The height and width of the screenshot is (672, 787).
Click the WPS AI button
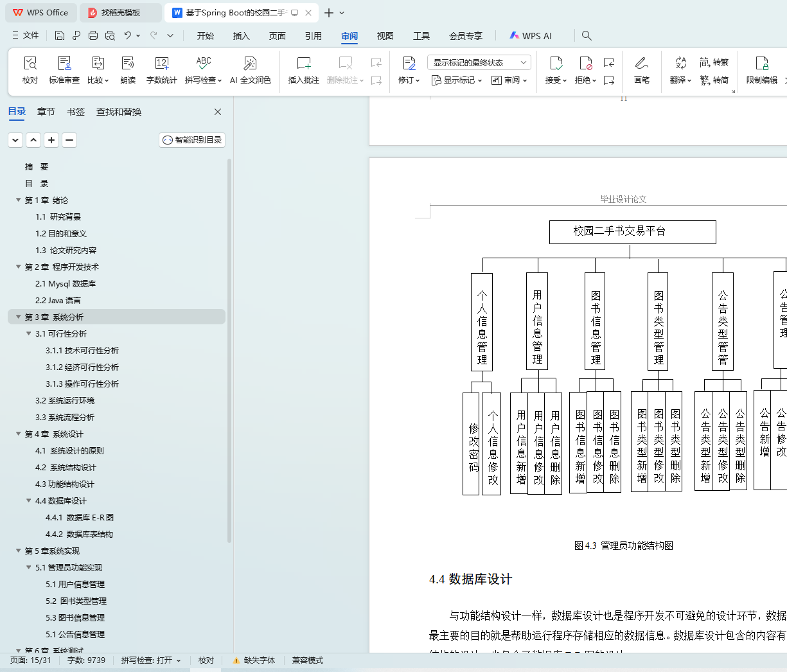coord(531,36)
